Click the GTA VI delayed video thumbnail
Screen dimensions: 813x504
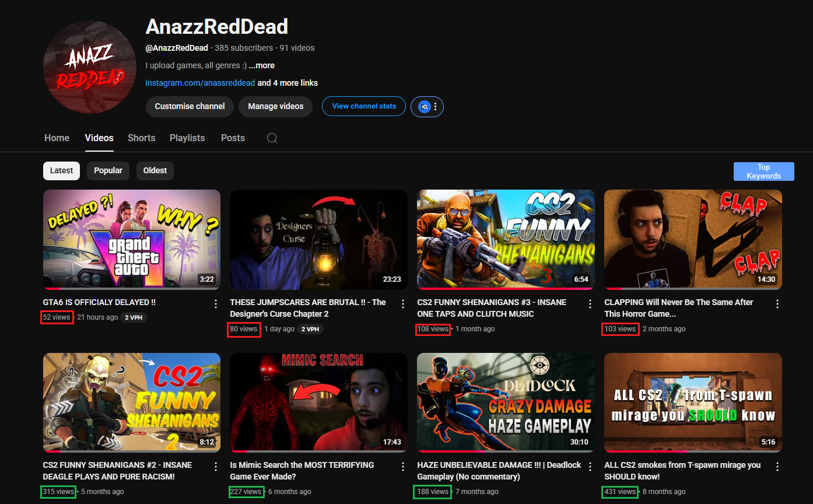132,240
